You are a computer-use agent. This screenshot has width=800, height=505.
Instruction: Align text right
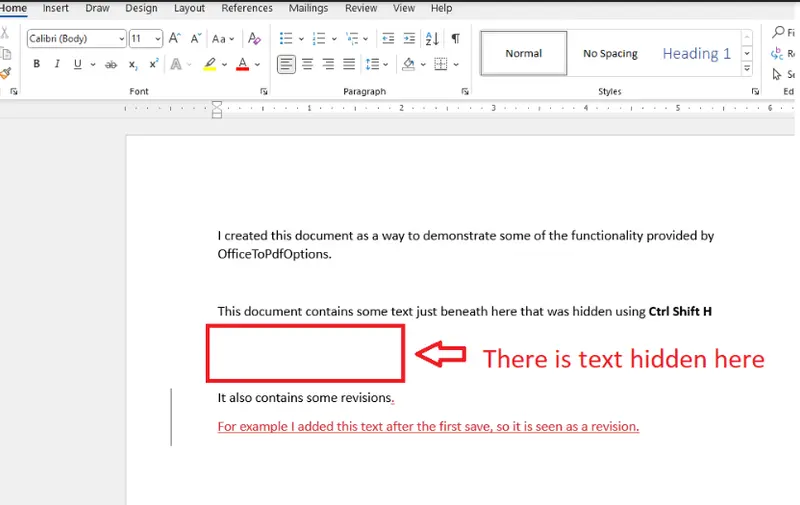pyautogui.click(x=328, y=64)
